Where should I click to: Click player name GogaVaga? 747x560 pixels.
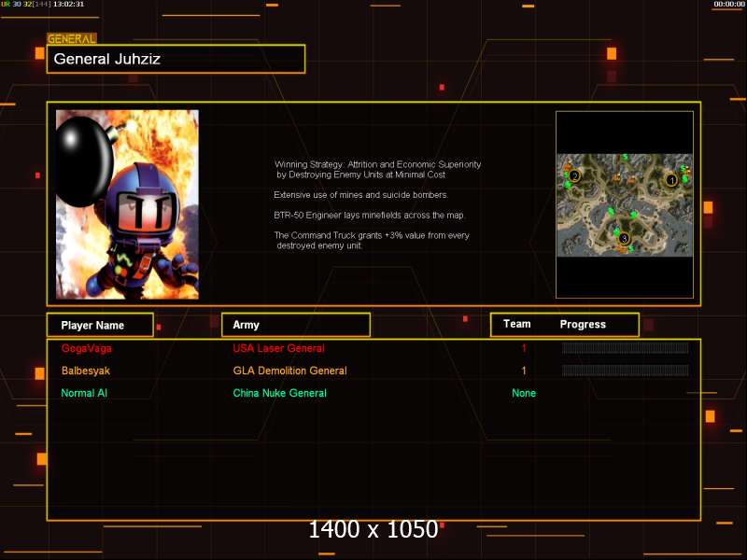[x=86, y=348]
